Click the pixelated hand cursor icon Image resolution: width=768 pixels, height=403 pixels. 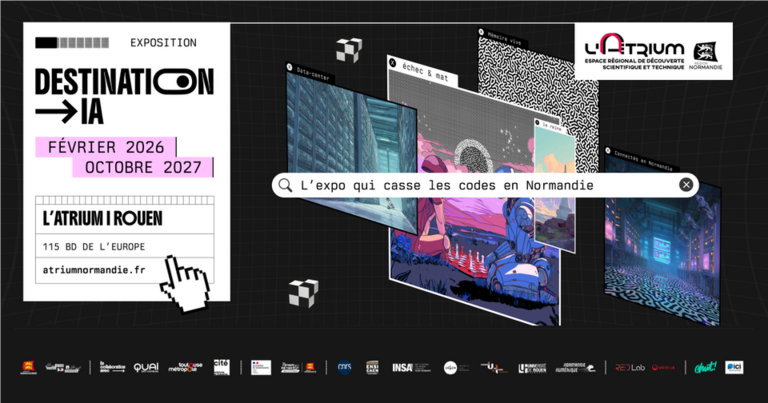(x=185, y=284)
